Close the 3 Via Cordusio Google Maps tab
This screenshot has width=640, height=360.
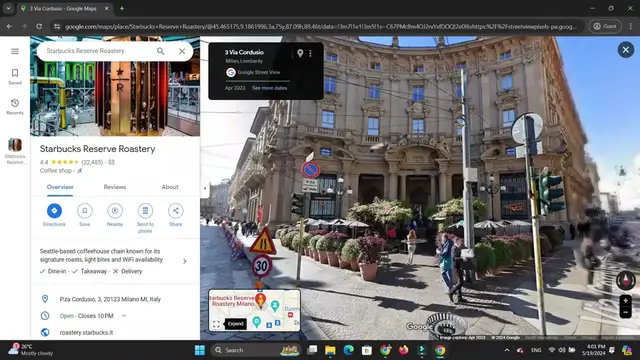click(x=107, y=8)
